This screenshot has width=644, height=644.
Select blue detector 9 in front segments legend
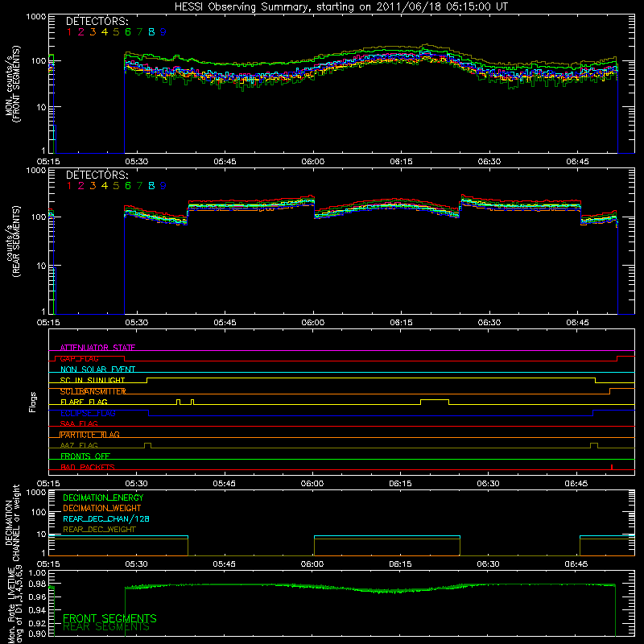click(163, 32)
